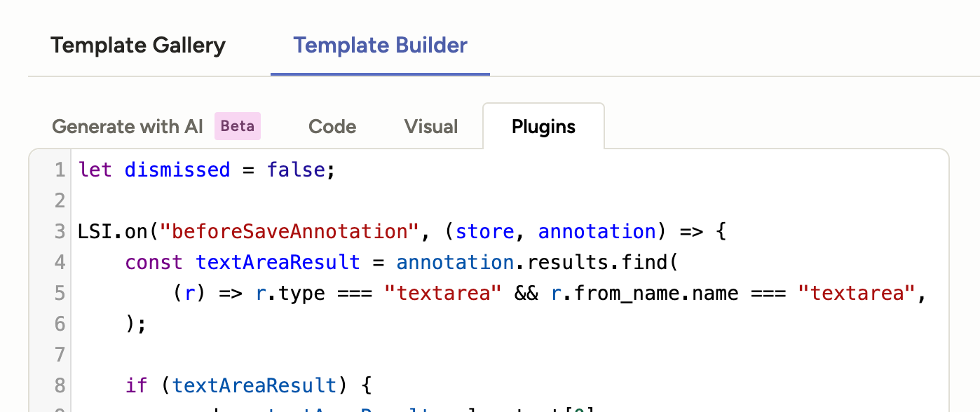
Task: Switch to the Code tab
Action: [x=332, y=127]
